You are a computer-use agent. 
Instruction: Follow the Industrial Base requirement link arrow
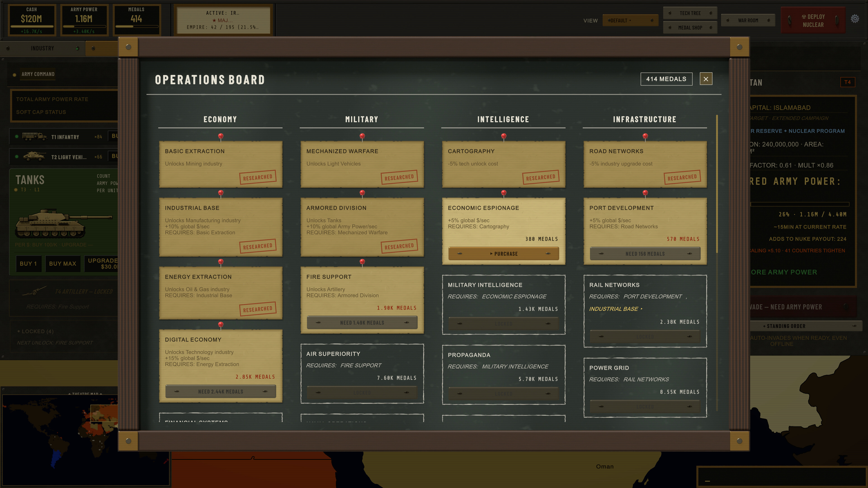tap(616, 309)
